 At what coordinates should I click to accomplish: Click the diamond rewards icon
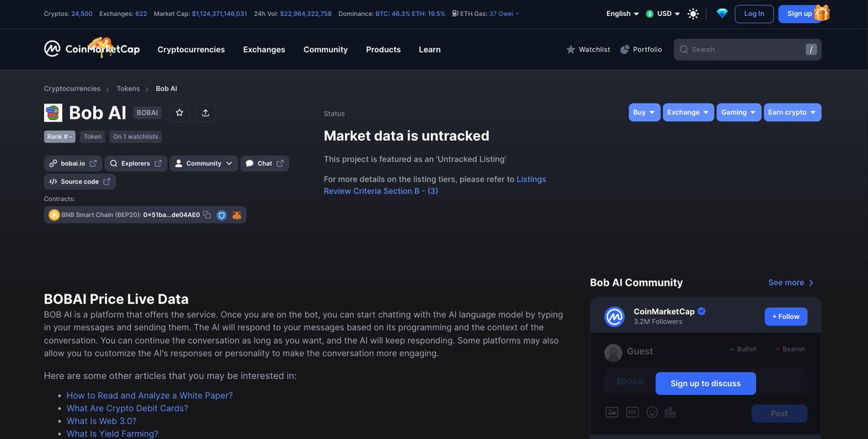point(722,14)
